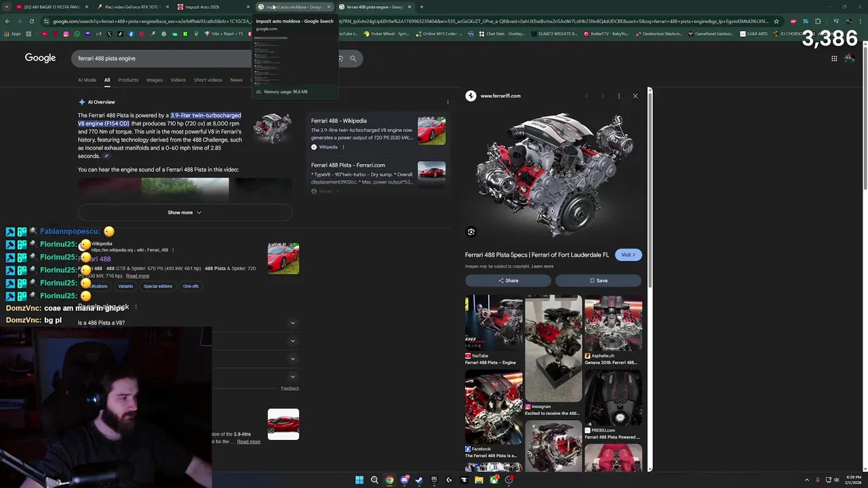Open Xbox app from the taskbar
868x488 pixels.
[x=494, y=480]
